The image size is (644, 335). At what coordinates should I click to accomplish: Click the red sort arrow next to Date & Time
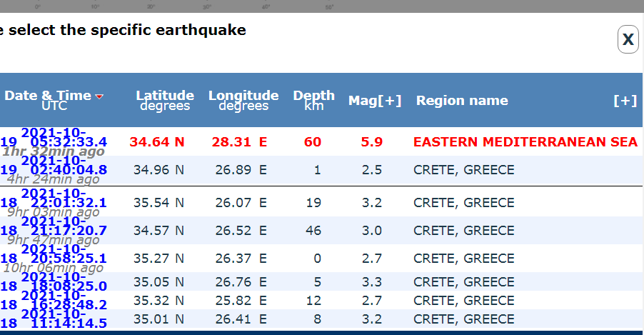(x=99, y=96)
